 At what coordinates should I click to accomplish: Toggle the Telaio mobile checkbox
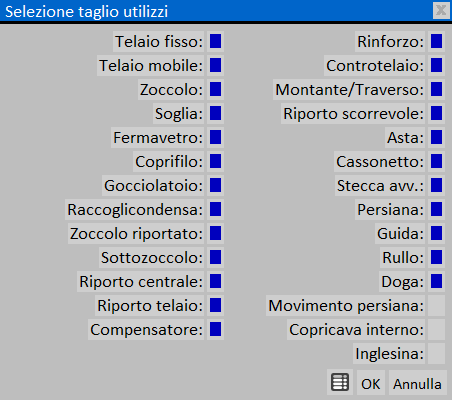(x=215, y=65)
